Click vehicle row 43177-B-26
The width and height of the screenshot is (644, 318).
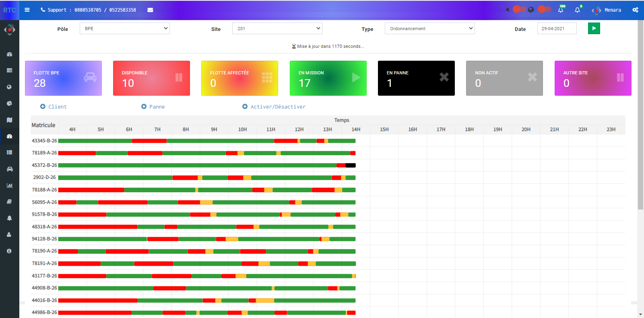pos(44,276)
